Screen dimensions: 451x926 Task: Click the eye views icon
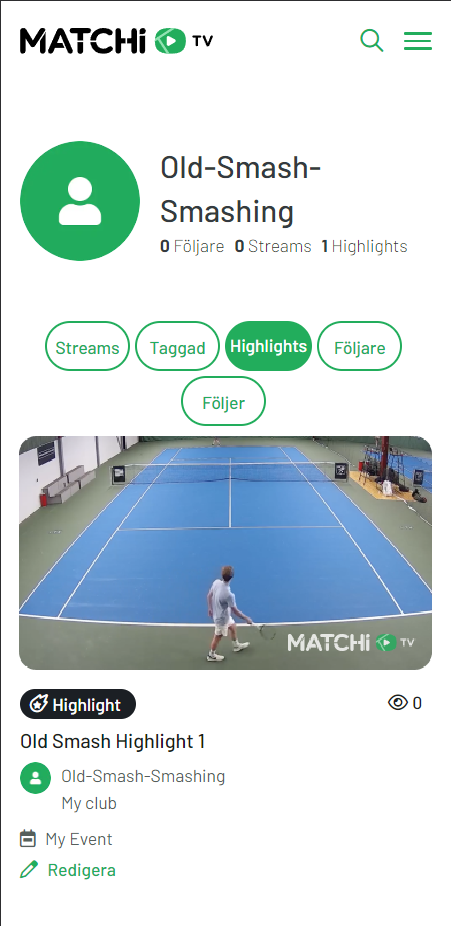(398, 702)
